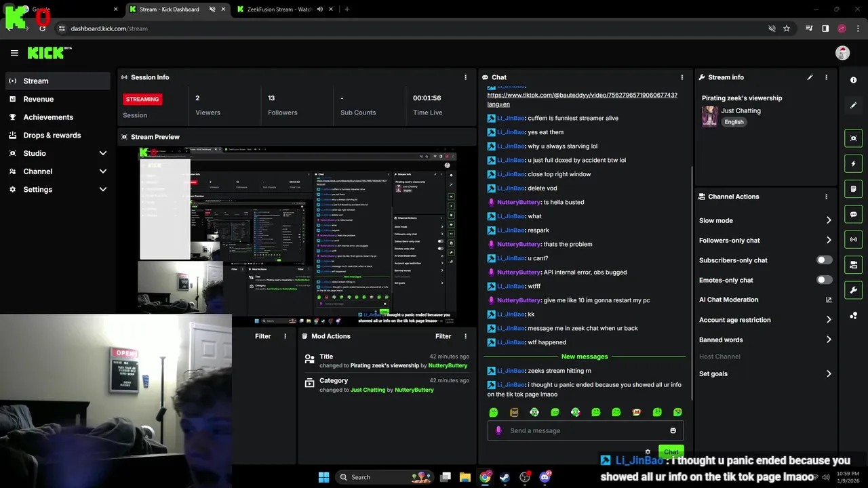Open the emoji picker in message box
The height and width of the screenshot is (488, 868).
673,430
